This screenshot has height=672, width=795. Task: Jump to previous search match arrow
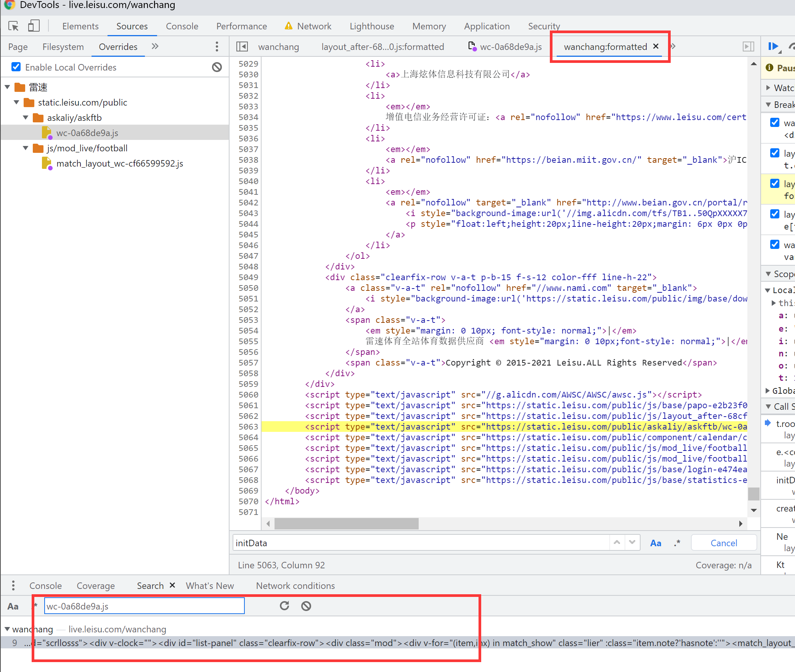617,542
